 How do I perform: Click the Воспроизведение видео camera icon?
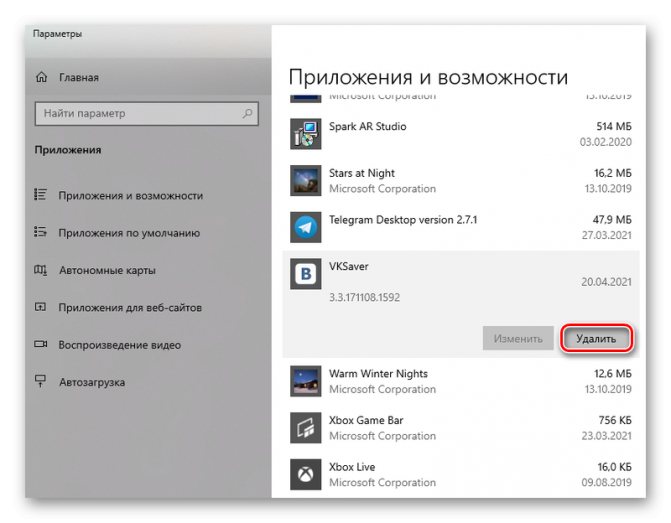40,344
